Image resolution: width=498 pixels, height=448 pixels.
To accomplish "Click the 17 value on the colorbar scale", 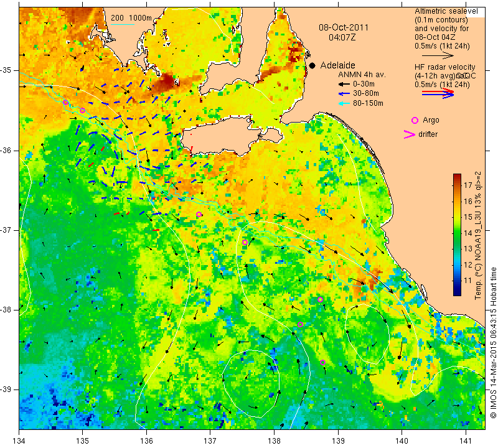I will [468, 185].
